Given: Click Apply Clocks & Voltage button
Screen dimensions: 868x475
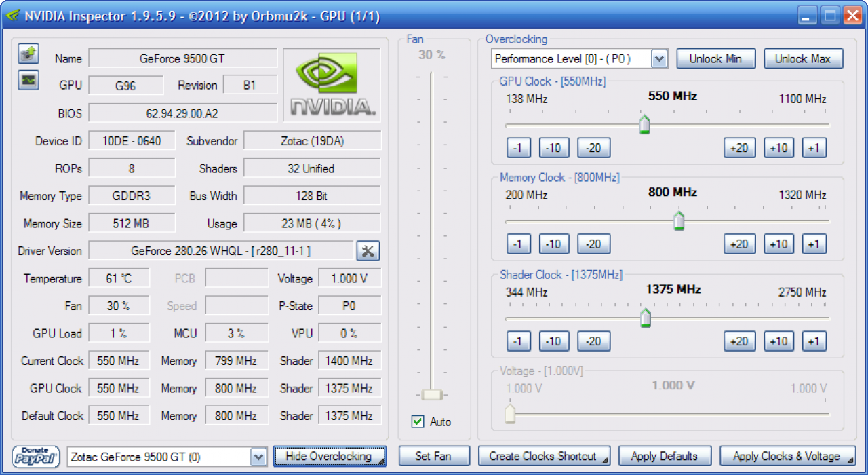Looking at the screenshot, I should [x=787, y=456].
